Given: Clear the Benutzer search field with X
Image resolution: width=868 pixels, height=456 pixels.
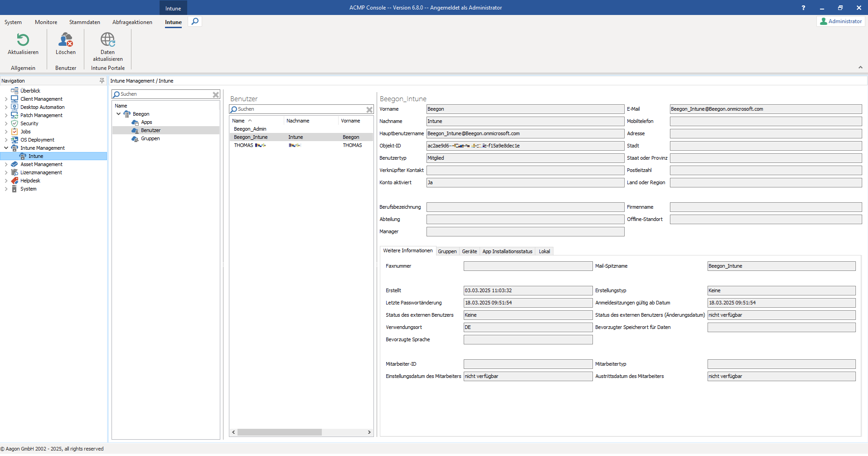Looking at the screenshot, I should (x=369, y=109).
